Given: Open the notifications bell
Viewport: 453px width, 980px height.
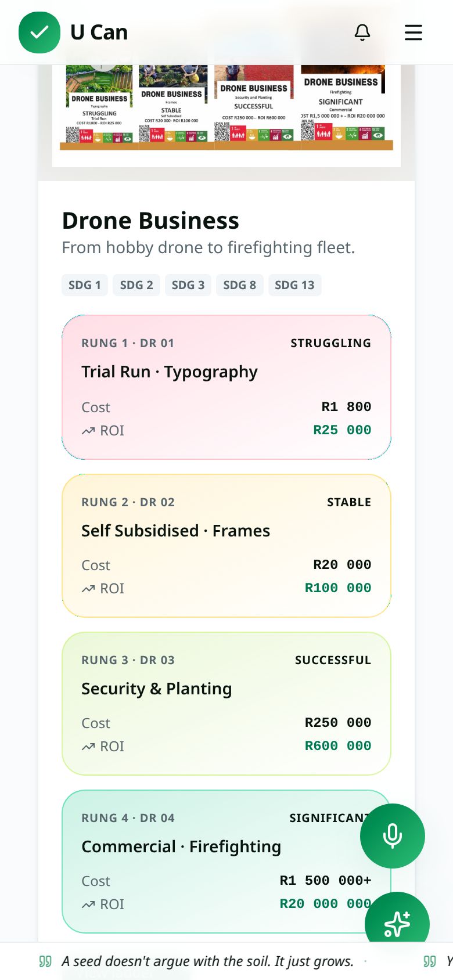Looking at the screenshot, I should [x=362, y=33].
